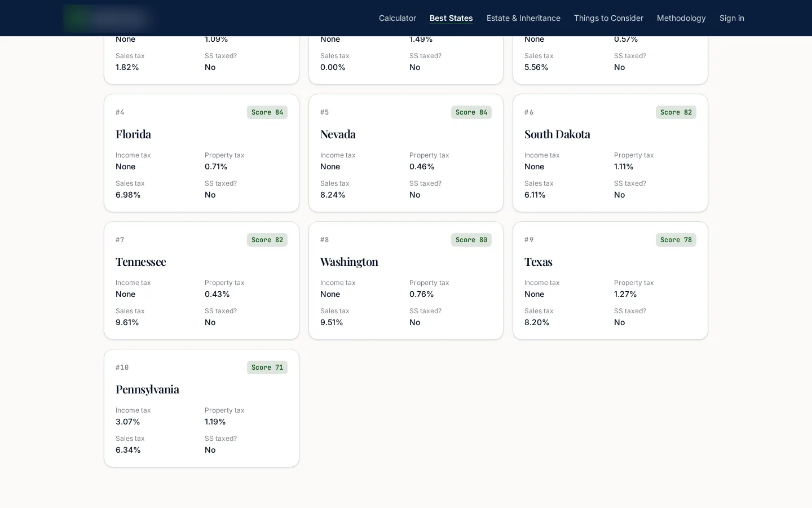Click Florida's Score 84 badge
812x508 pixels.
point(267,112)
